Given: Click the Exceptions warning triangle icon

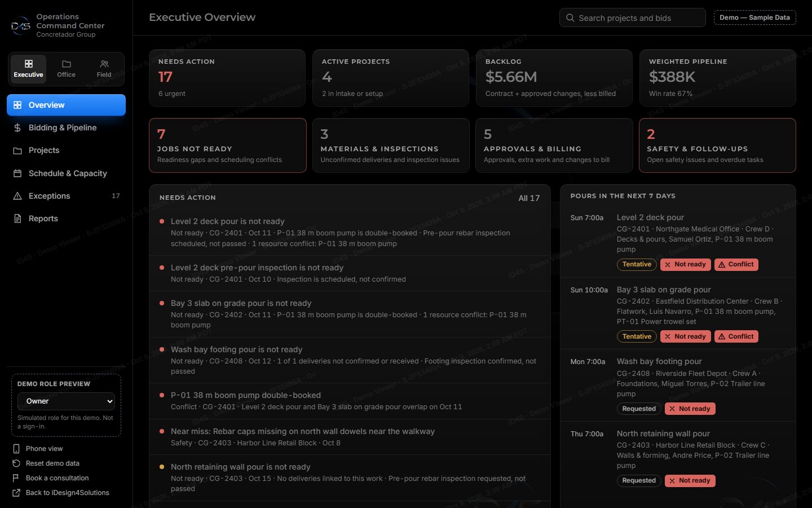Looking at the screenshot, I should 17,196.
